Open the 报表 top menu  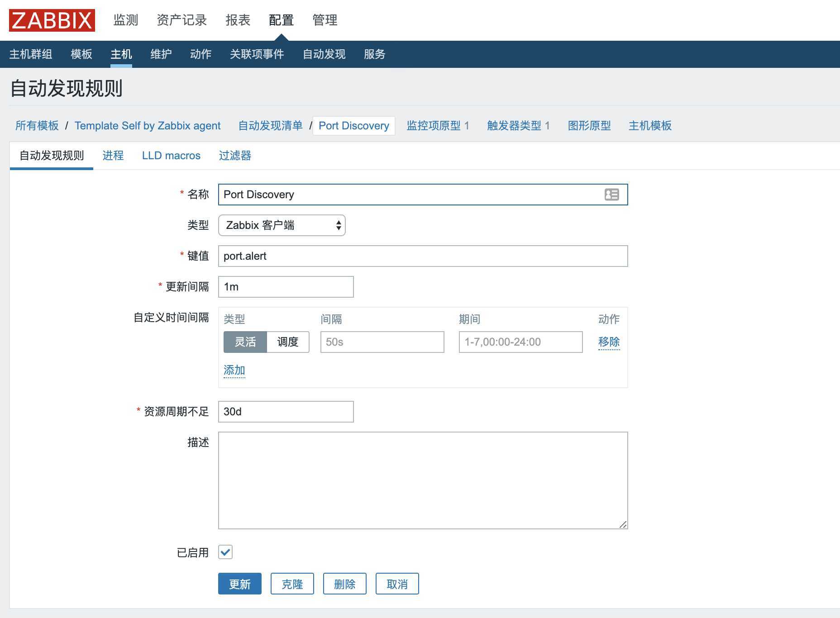tap(238, 20)
